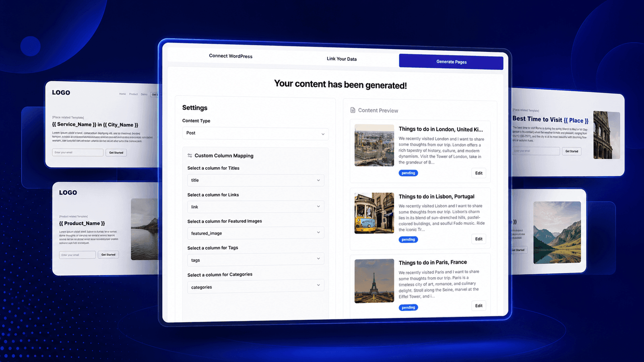
Task: Click the pending badge on Lisbon post
Action: [x=408, y=239]
